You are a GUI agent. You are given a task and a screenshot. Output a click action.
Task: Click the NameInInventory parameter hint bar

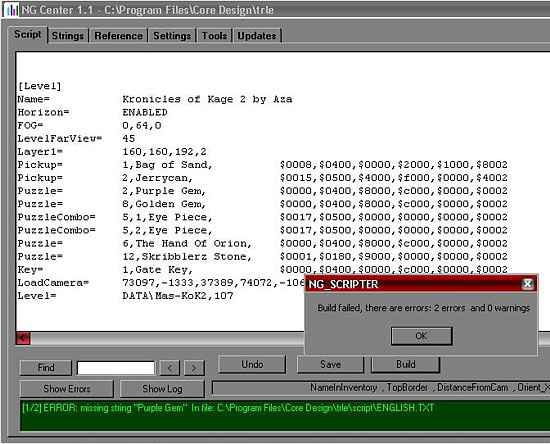pos(381,388)
